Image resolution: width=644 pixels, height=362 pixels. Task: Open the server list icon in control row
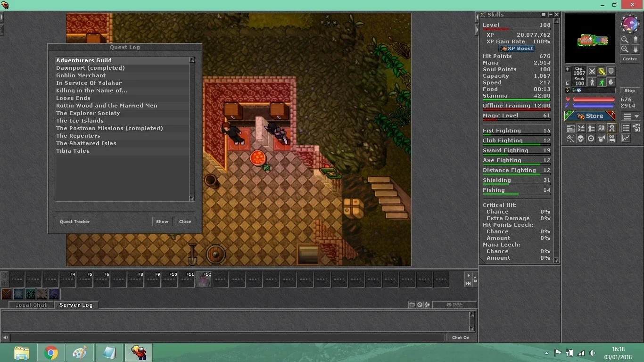click(x=571, y=128)
